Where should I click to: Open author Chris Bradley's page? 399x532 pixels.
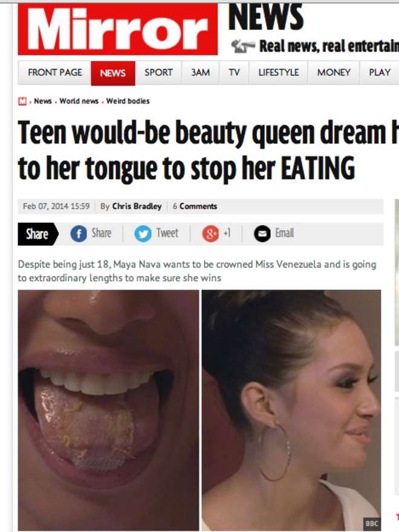click(x=137, y=207)
